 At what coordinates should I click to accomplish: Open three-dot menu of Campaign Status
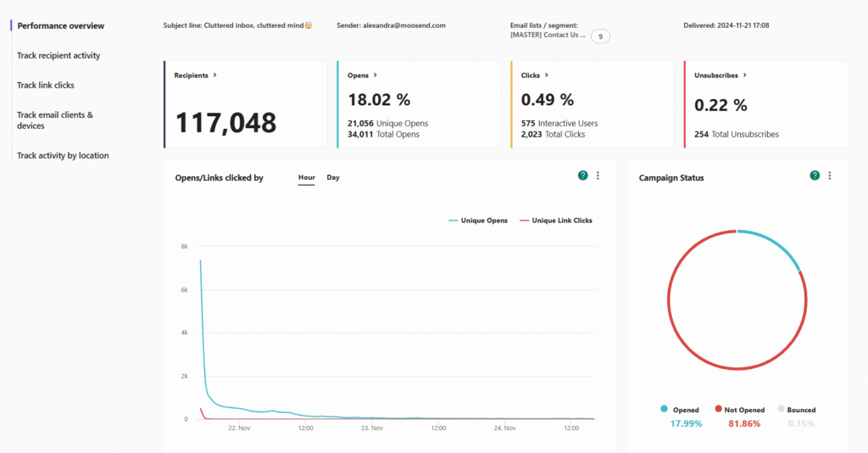pyautogui.click(x=830, y=176)
